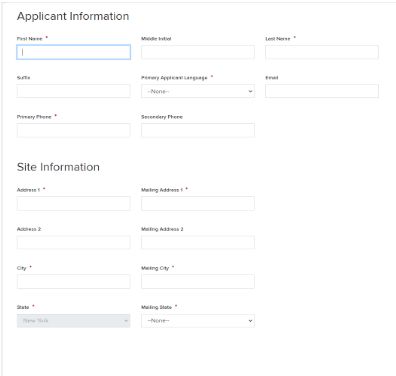
Task: Click the Suffix input field
Action: click(x=73, y=91)
